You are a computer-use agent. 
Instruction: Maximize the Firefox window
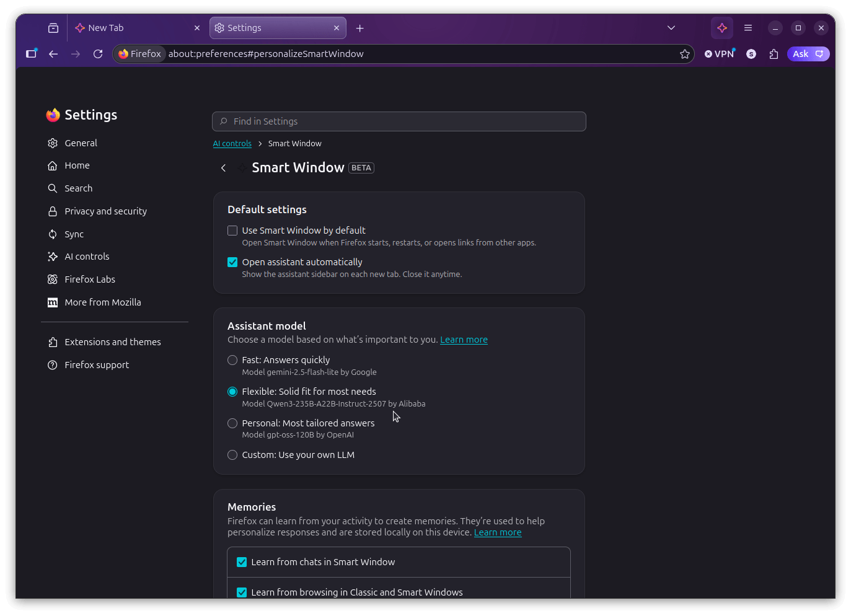[798, 28]
